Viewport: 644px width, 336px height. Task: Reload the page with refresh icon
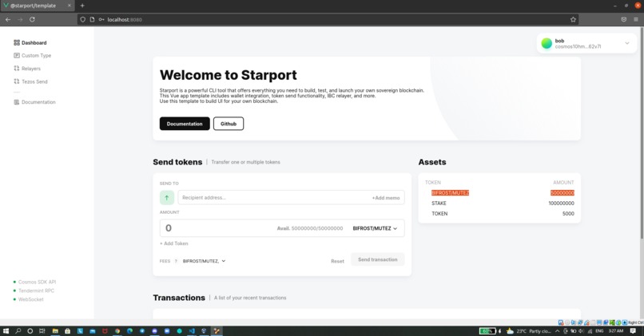point(32,19)
